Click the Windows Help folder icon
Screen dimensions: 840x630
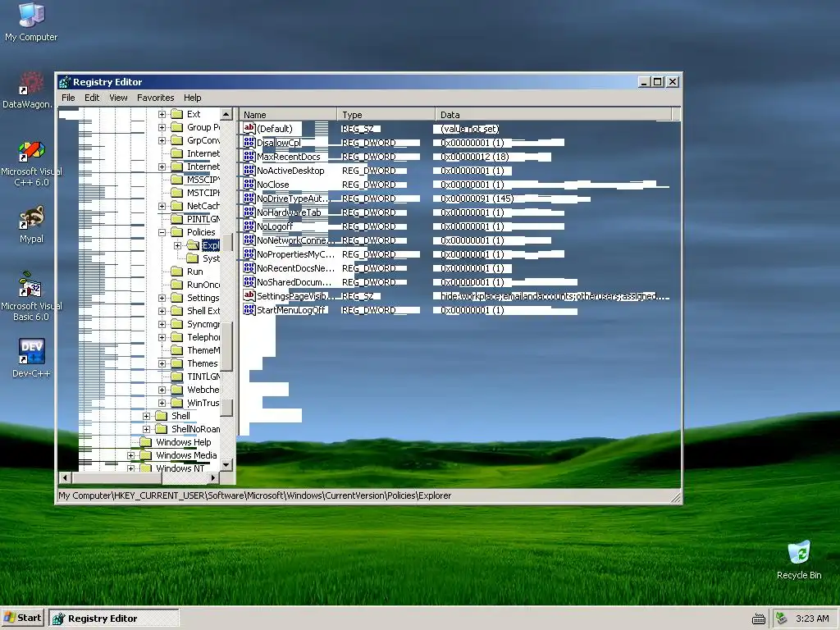click(146, 442)
